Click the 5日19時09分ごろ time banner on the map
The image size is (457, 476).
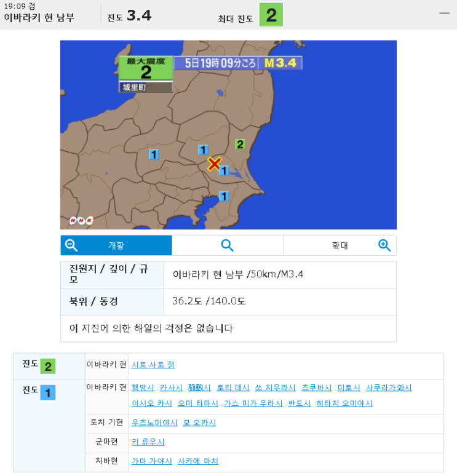coord(217,63)
